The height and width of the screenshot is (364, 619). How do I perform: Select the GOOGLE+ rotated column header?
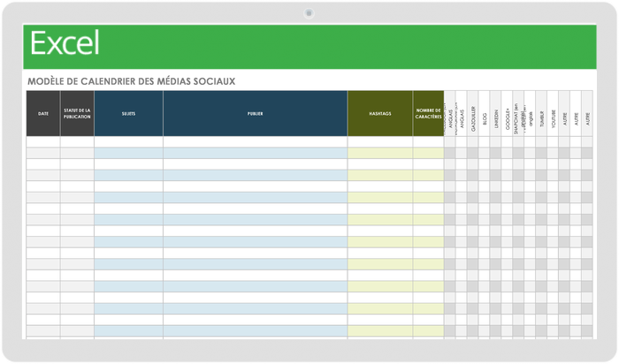507,114
